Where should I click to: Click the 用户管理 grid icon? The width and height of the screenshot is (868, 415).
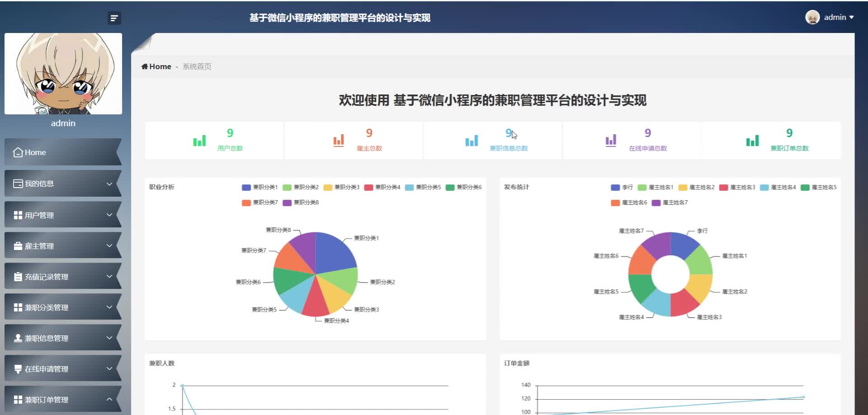(18, 215)
